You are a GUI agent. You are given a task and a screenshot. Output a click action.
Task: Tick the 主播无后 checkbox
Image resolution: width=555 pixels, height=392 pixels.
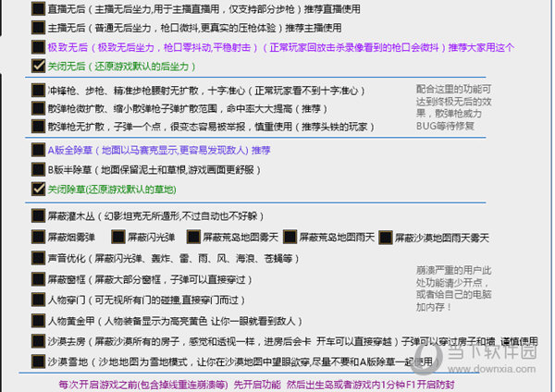coord(38,28)
